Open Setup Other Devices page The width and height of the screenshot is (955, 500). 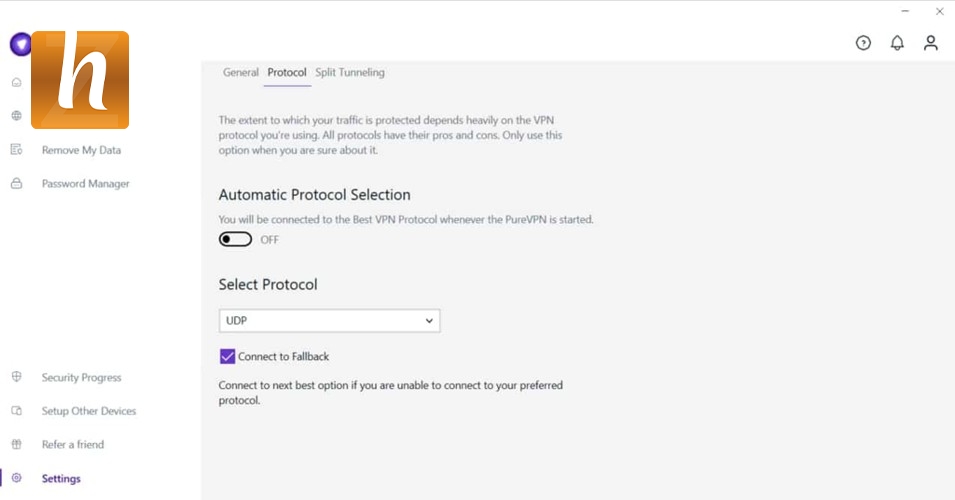(x=88, y=411)
